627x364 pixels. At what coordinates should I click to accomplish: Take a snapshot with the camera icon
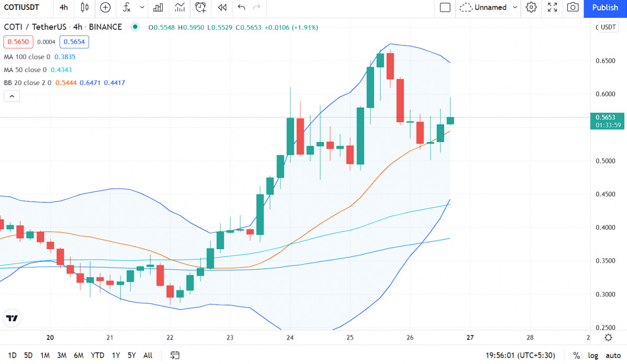(x=573, y=7)
